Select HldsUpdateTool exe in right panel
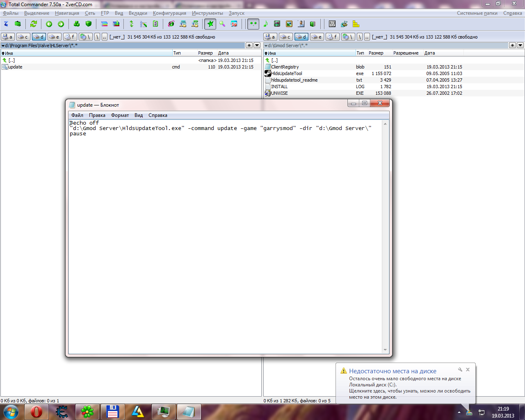The height and width of the screenshot is (420, 525). (x=394, y=73)
